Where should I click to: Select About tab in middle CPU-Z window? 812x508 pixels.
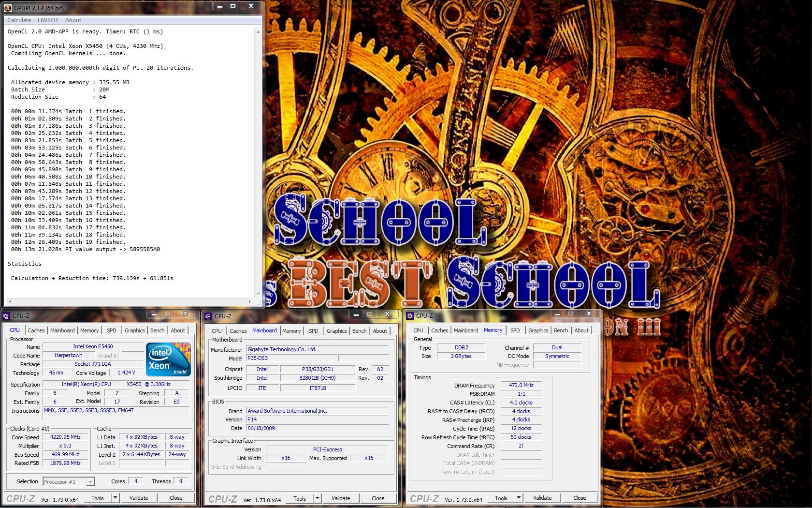tap(380, 331)
